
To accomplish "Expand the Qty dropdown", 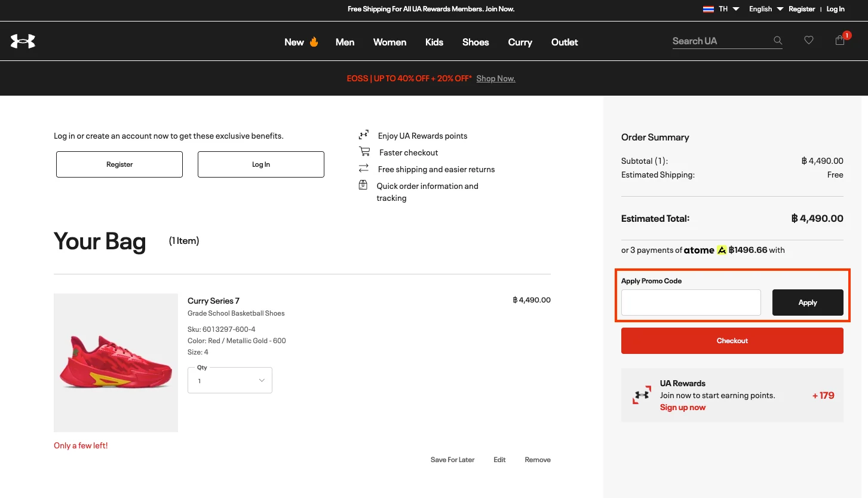I will pos(230,380).
